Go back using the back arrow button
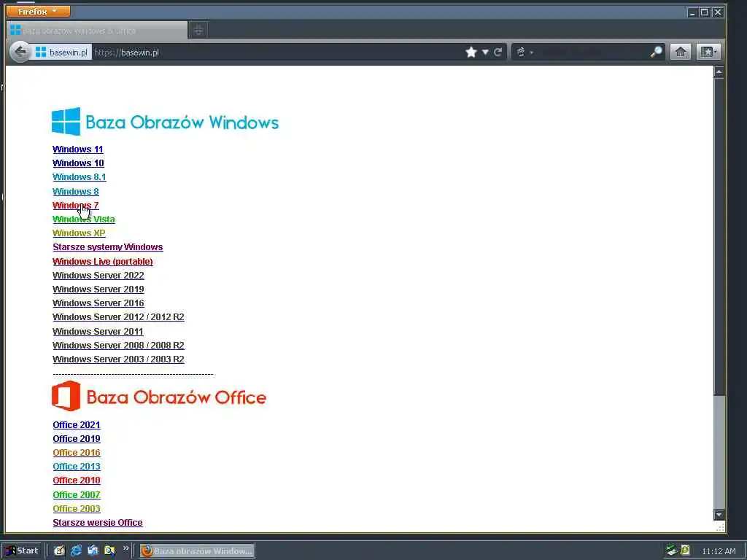Image resolution: width=747 pixels, height=560 pixels. [x=20, y=52]
